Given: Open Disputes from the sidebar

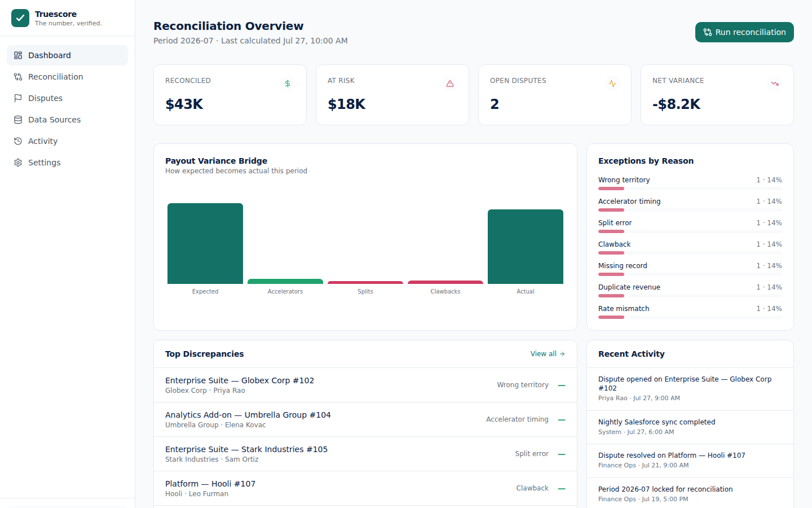Looking at the screenshot, I should pyautogui.click(x=67, y=98).
